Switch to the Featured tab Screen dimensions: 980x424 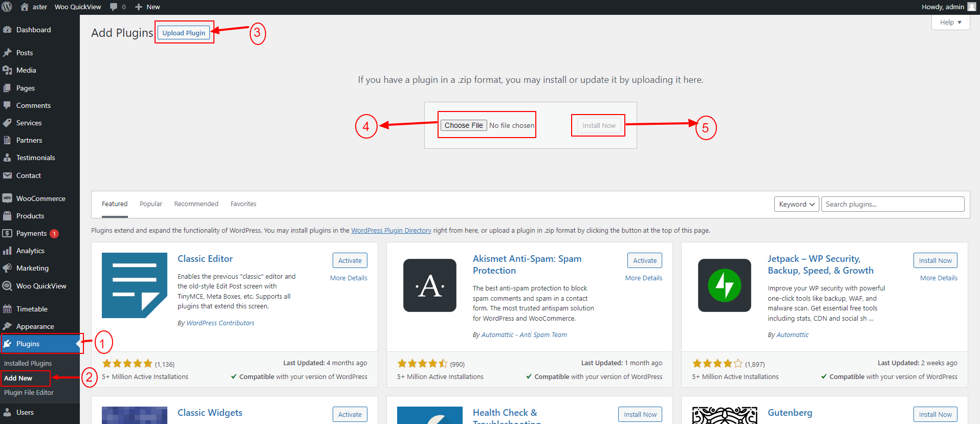click(115, 204)
